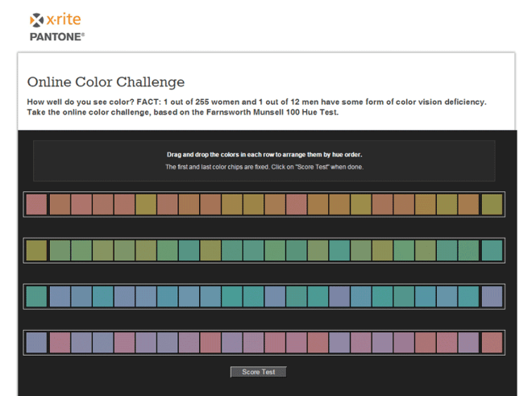Click the X-Rite logo

56,19
